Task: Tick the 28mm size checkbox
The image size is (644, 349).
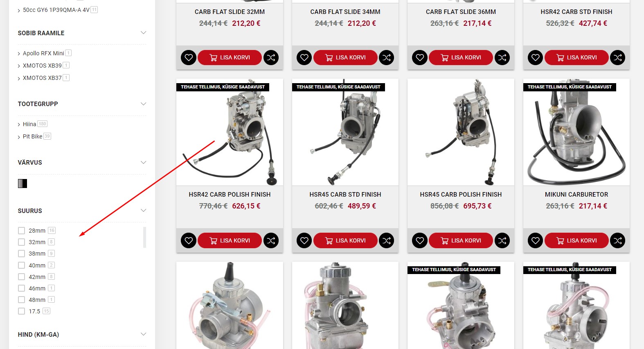Action: pyautogui.click(x=22, y=231)
